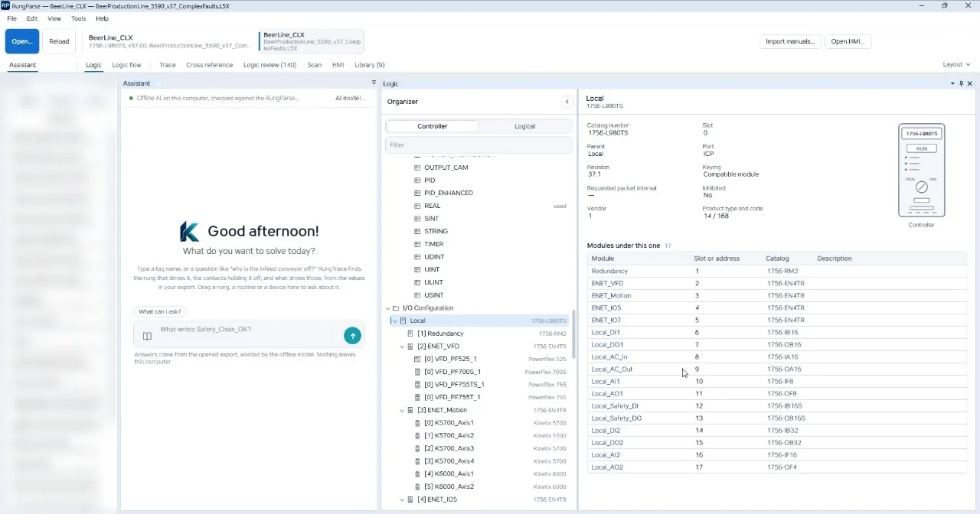Close the Logic panel with the X
This screenshot has width=980, height=514.
point(970,83)
